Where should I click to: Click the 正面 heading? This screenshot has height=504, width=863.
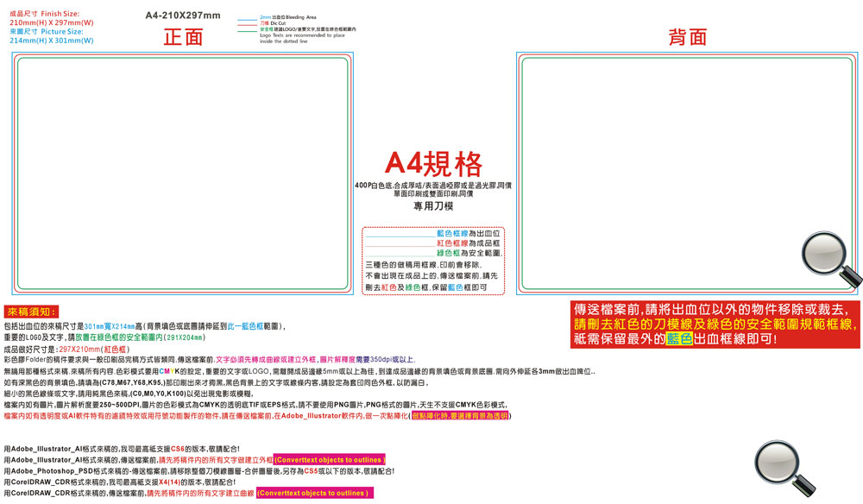click(183, 37)
